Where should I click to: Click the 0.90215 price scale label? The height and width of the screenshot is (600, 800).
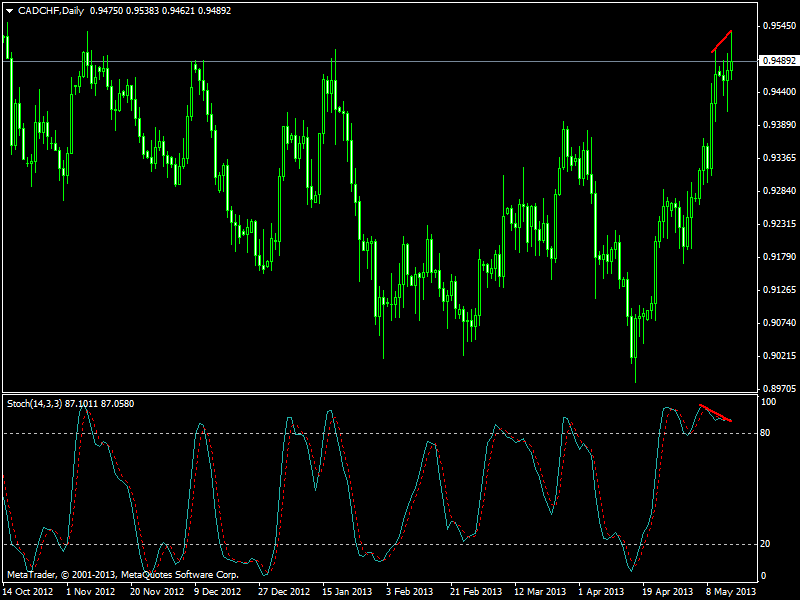tap(779, 356)
